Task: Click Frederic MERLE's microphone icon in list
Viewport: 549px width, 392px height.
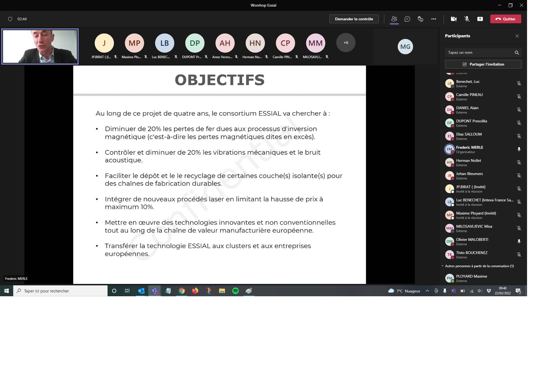Action: [519, 149]
